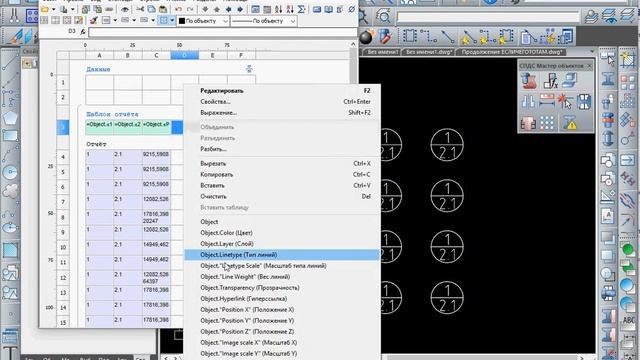Click the =Object.x2 template cell
Image resolution: width=640 pixels, height=360 pixels.
pyautogui.click(x=128, y=127)
